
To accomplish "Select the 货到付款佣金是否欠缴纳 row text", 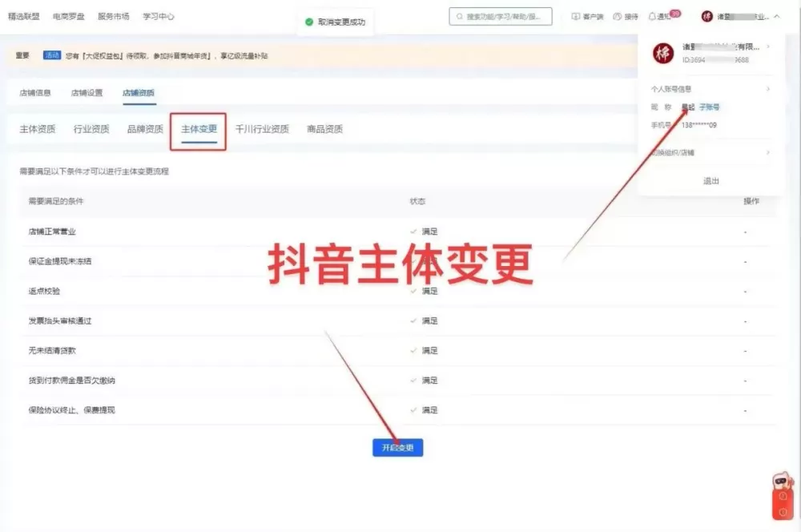I will (71, 381).
